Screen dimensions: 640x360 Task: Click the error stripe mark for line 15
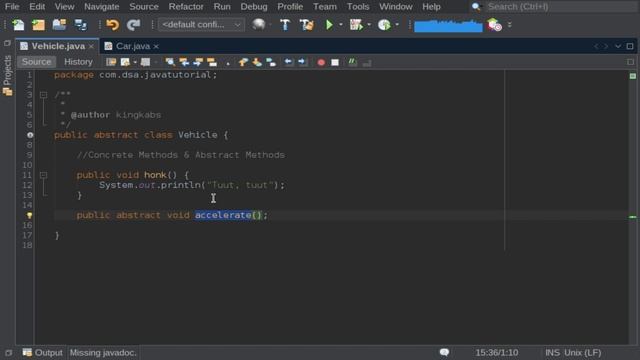tap(633, 217)
